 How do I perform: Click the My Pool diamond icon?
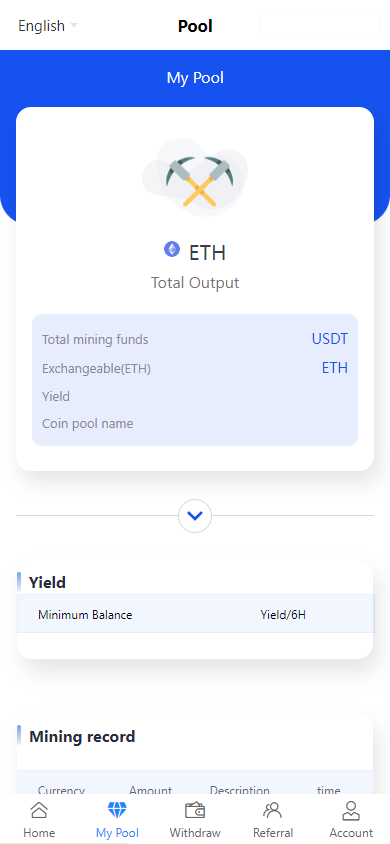pyautogui.click(x=117, y=810)
